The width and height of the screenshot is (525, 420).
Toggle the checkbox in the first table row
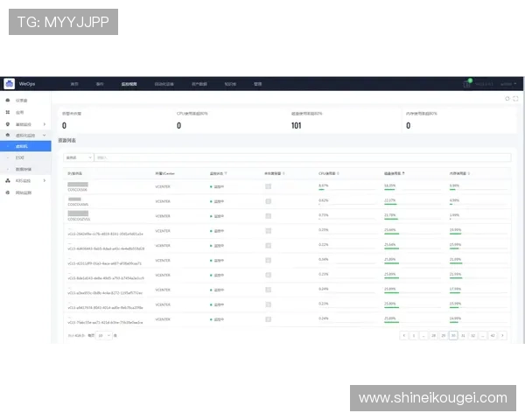pos(269,187)
